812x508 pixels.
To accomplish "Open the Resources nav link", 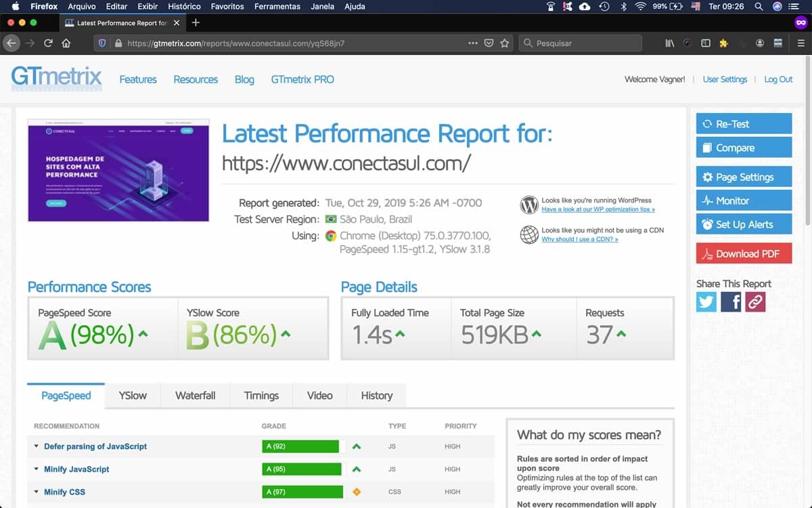I will 196,79.
